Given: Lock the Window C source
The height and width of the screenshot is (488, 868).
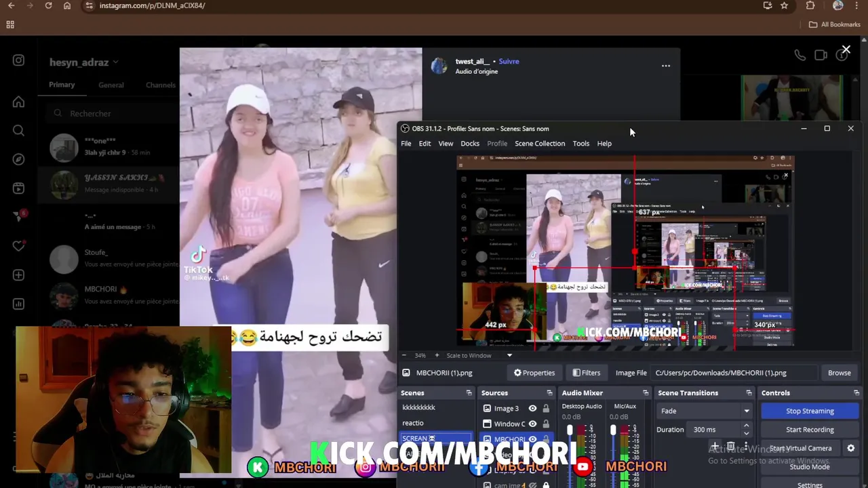Looking at the screenshot, I should [545, 424].
